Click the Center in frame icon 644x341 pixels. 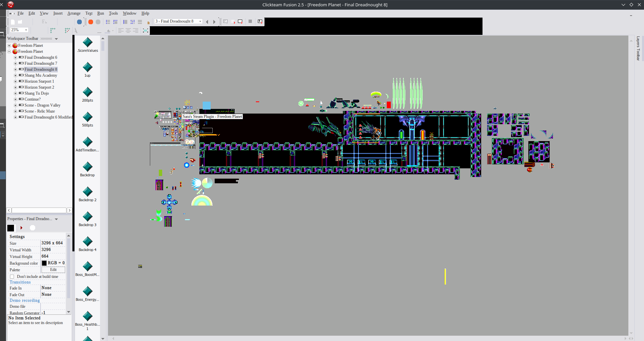(x=146, y=31)
